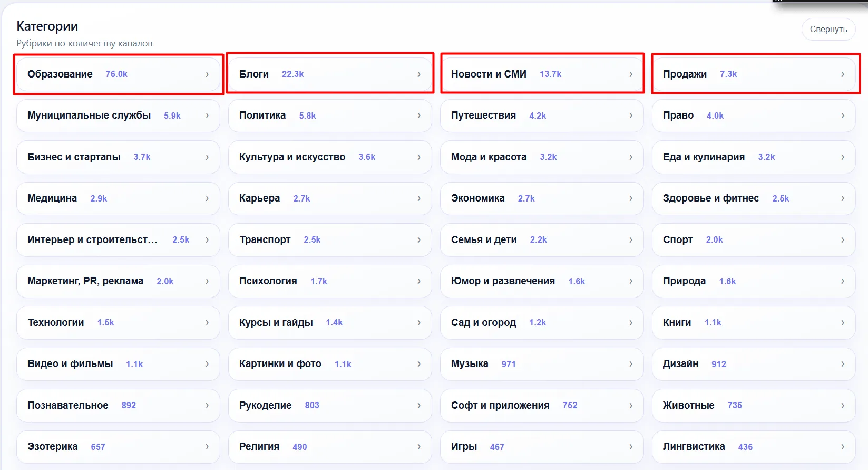Click the Рукоделие category card
Screen dimensions: 868x470
click(330, 406)
